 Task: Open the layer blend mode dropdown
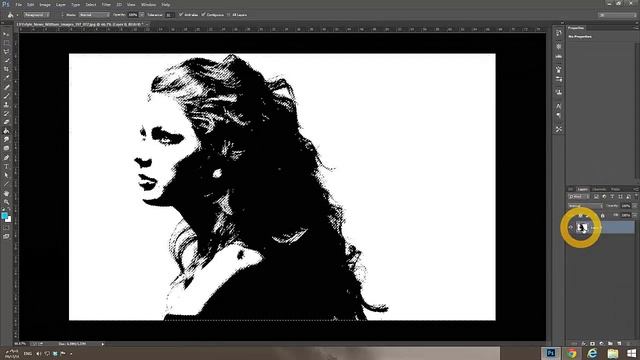(585, 206)
